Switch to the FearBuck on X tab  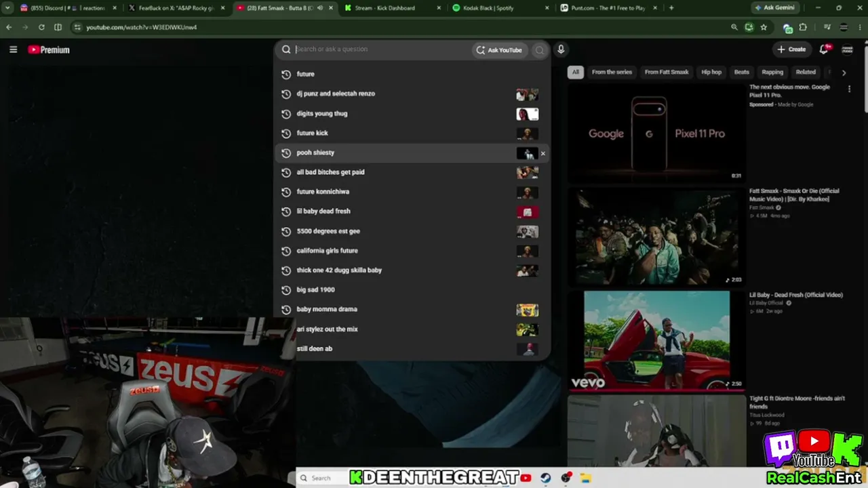pyautogui.click(x=176, y=8)
